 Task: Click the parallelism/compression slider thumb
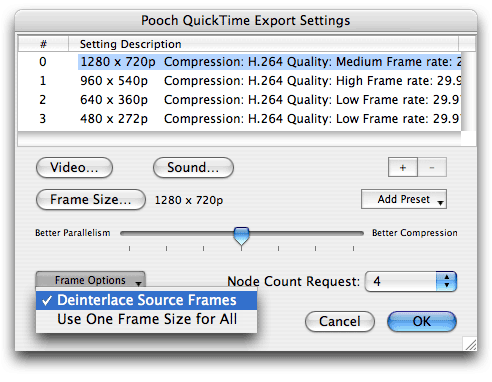click(x=241, y=236)
